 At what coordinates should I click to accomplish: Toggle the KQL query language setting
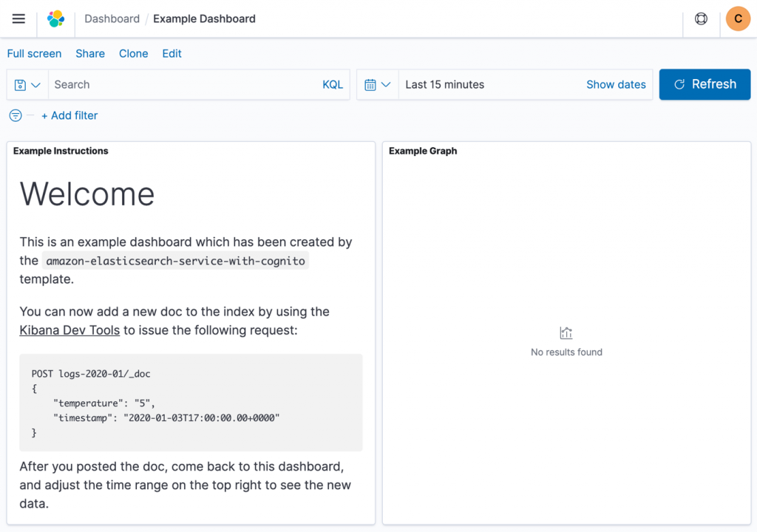332,84
